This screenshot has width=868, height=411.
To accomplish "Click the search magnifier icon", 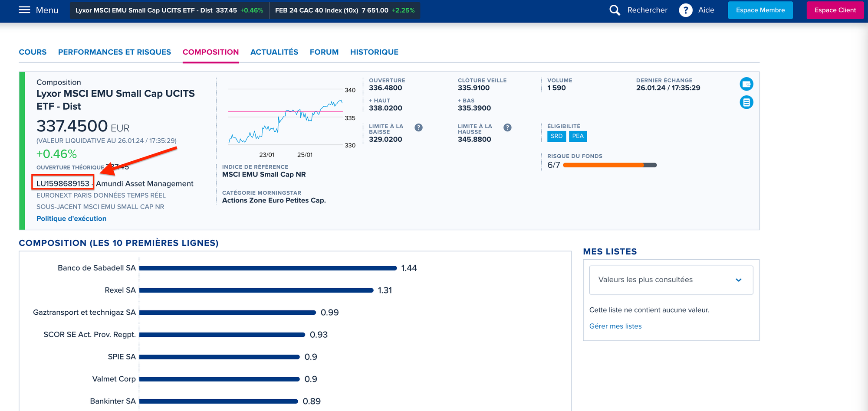I will [615, 10].
